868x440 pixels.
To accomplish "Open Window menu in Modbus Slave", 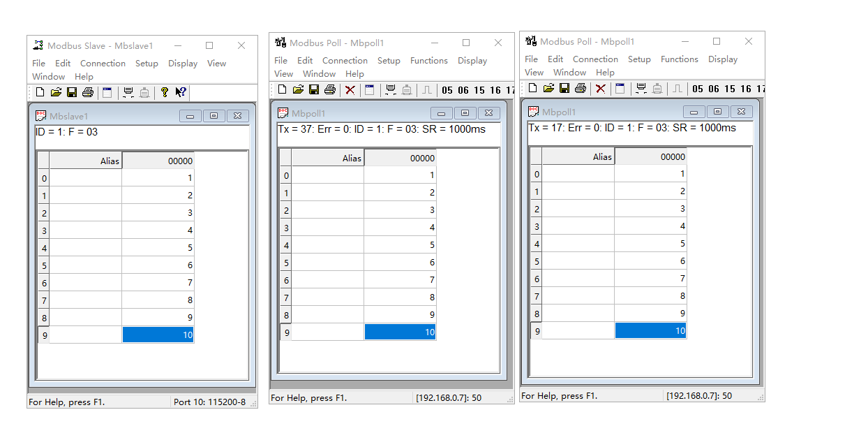I will click(49, 77).
